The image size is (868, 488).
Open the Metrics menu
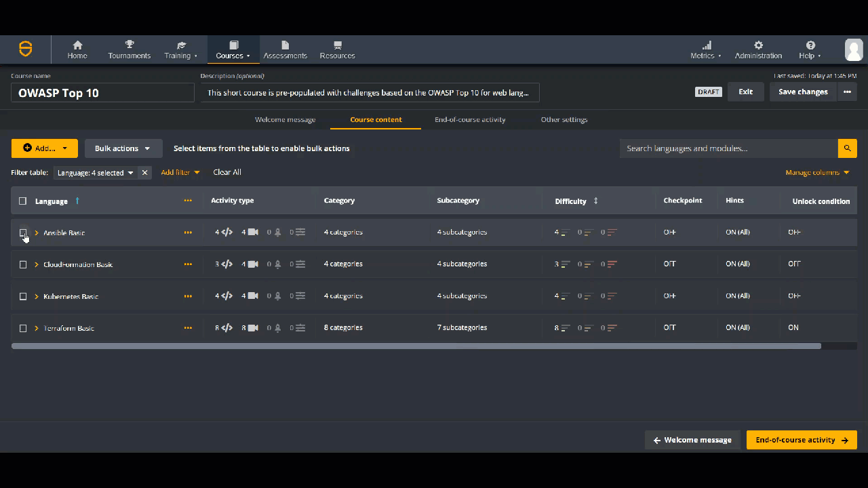point(706,50)
